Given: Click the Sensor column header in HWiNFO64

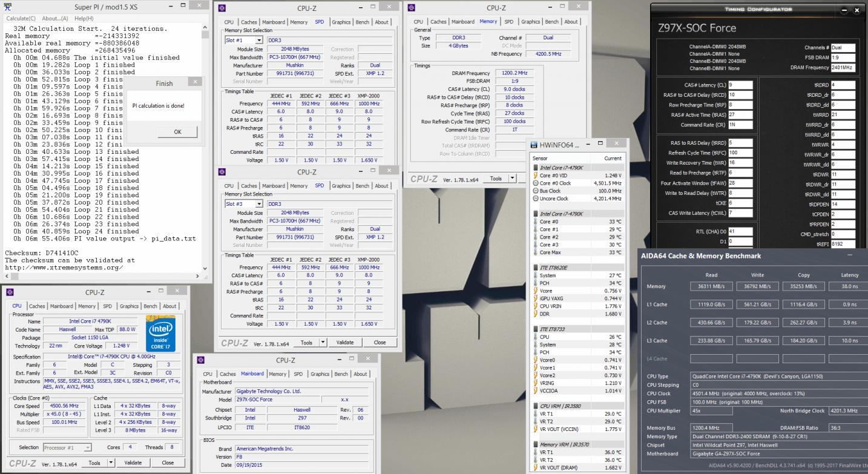Looking at the screenshot, I should click(540, 158).
